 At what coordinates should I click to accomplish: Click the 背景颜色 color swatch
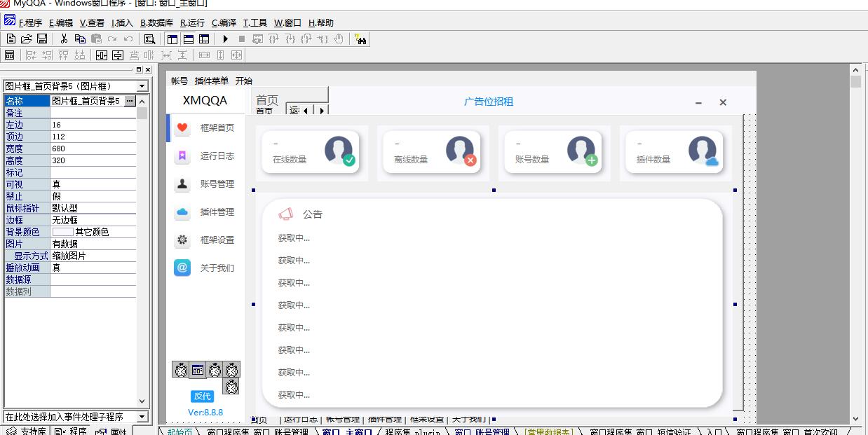(x=62, y=232)
